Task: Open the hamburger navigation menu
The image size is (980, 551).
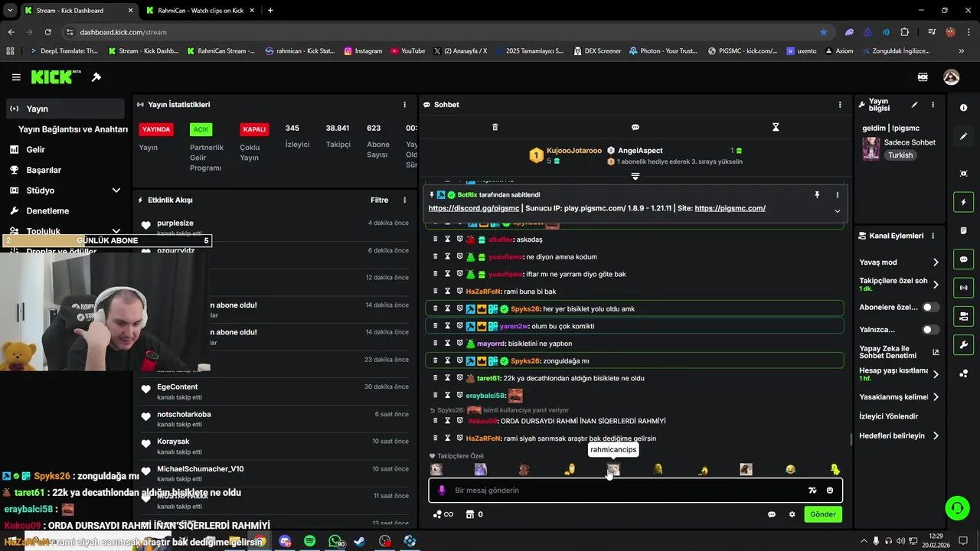Action: click(x=16, y=77)
